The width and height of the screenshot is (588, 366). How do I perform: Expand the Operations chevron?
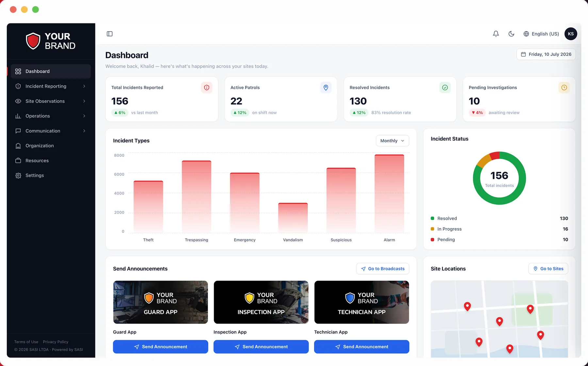[84, 116]
